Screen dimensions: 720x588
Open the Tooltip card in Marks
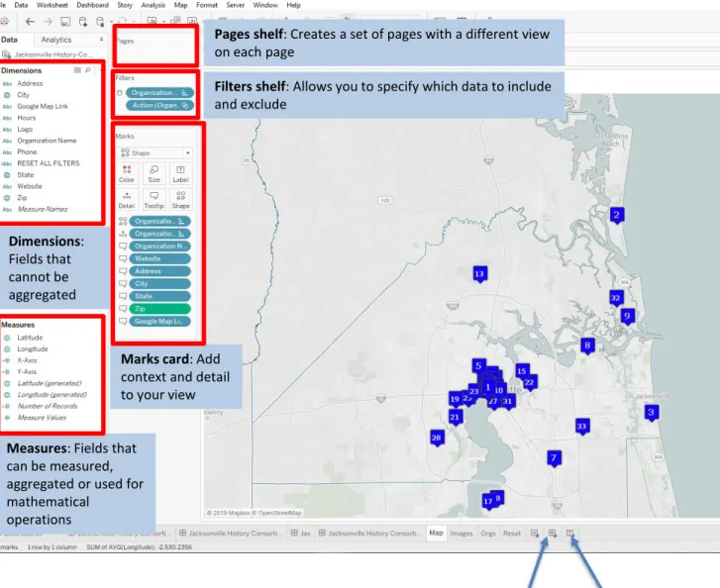[154, 200]
